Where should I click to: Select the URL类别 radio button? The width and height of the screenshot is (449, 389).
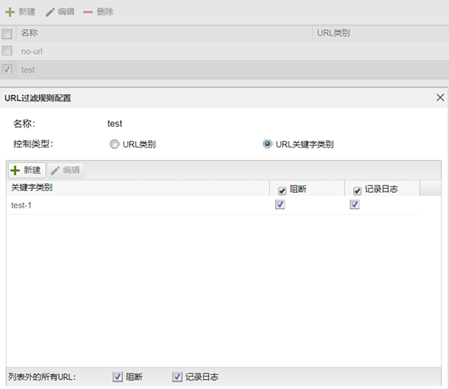pyautogui.click(x=114, y=144)
